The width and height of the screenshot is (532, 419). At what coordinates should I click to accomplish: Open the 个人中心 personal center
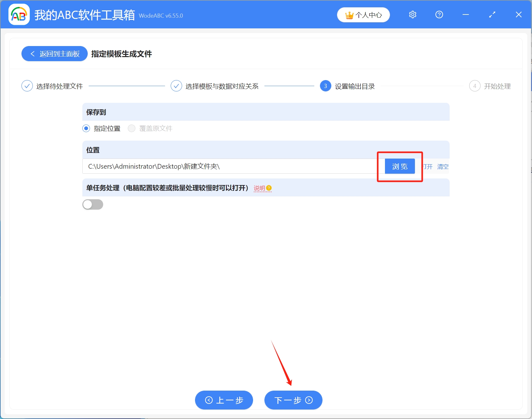point(363,15)
